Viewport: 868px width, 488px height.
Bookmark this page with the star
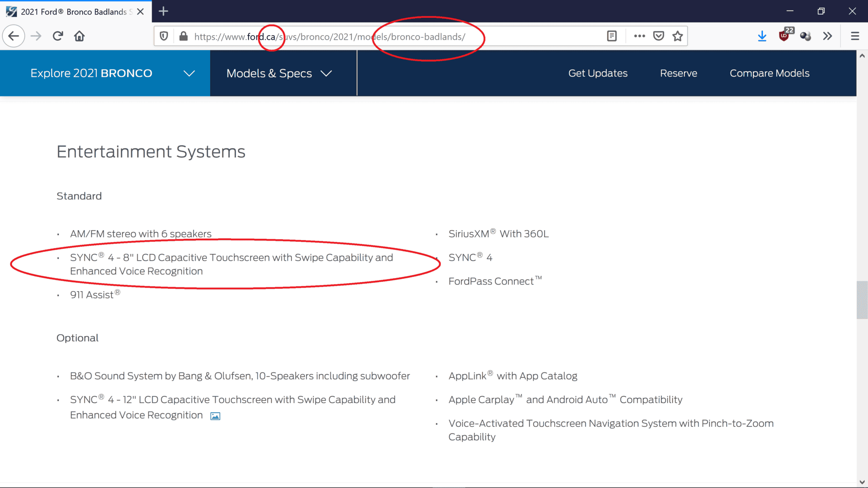677,36
